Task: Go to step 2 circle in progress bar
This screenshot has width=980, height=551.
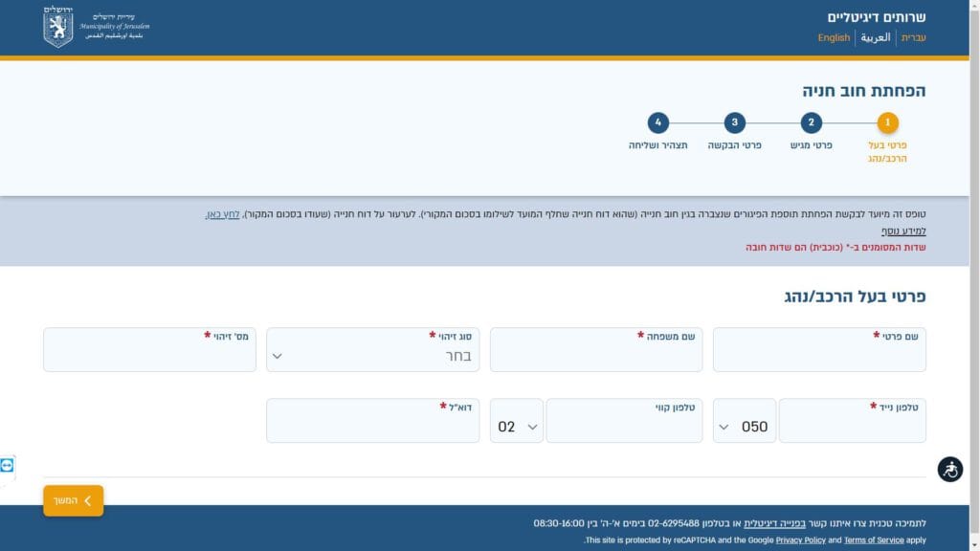Action: (x=811, y=122)
